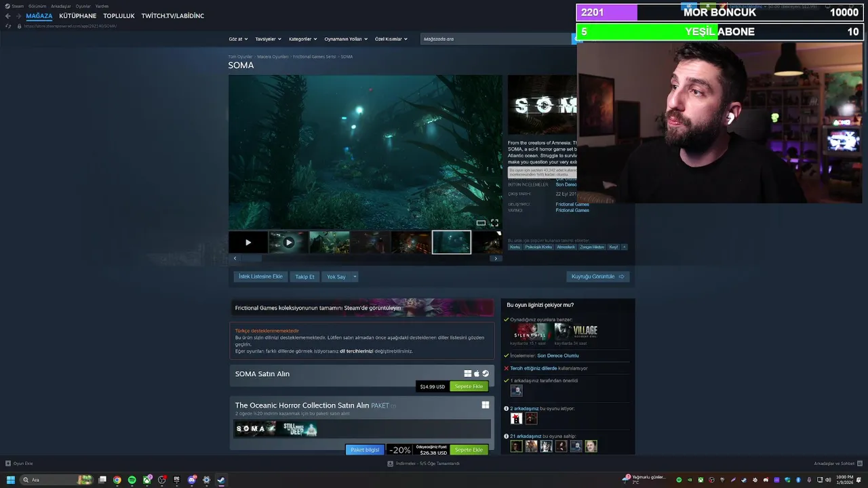Open the TWITCH.TV/LABIDINC tab
This screenshot has width=868, height=488.
[173, 16]
